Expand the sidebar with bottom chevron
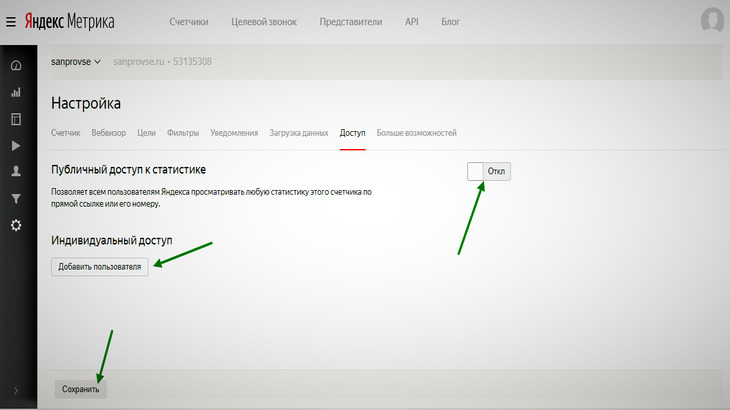This screenshot has height=410, width=730. tap(16, 390)
